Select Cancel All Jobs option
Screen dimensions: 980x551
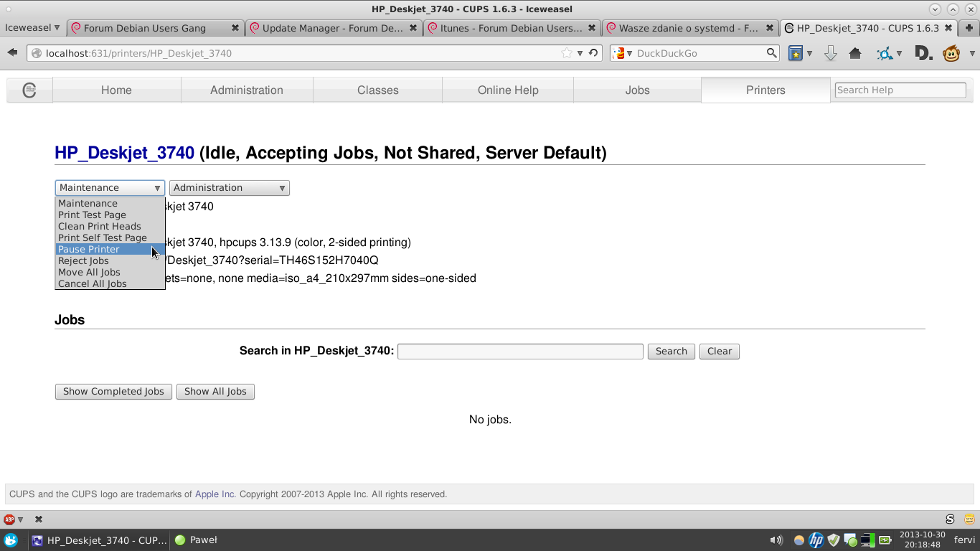coord(92,284)
